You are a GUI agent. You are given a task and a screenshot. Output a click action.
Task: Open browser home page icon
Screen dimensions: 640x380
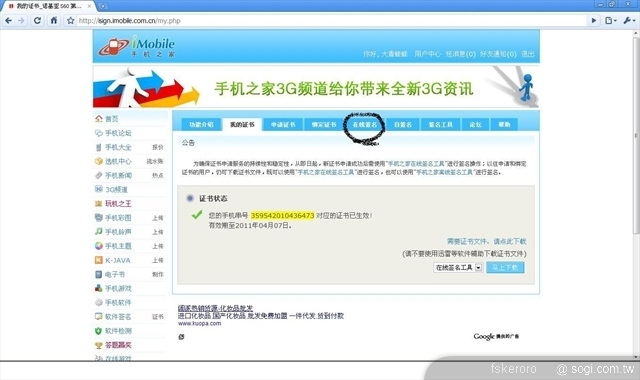point(54,20)
